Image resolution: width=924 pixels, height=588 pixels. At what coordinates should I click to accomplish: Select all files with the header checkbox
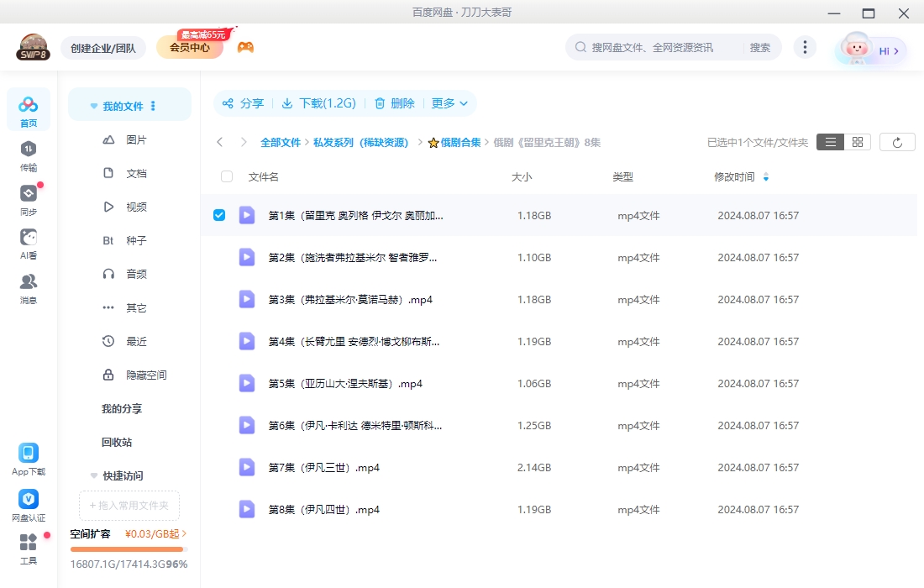[x=225, y=176]
